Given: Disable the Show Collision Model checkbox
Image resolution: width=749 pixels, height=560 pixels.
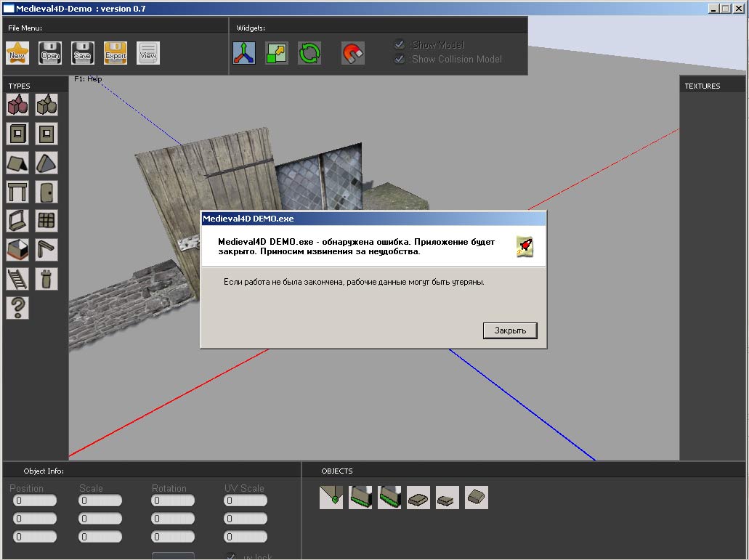Looking at the screenshot, I should coord(400,59).
